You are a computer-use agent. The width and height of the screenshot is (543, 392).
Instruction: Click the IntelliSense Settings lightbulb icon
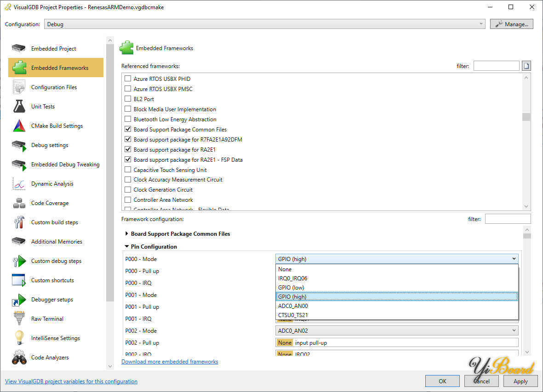(19, 338)
